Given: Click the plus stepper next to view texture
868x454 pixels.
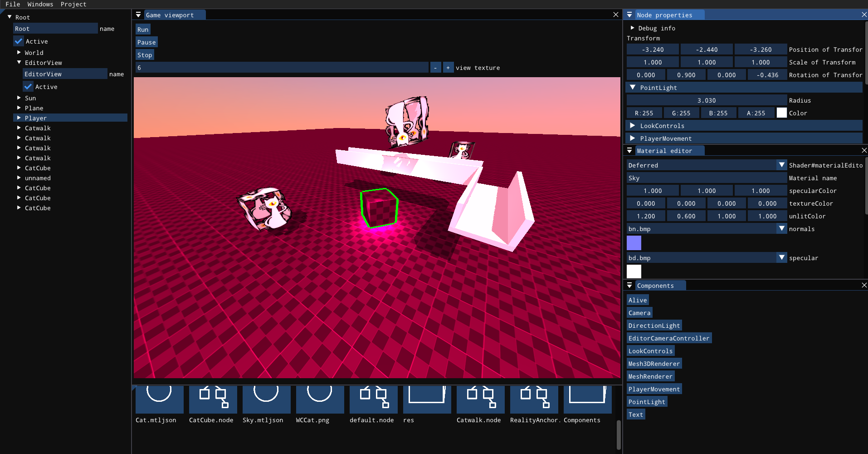Looking at the screenshot, I should click(x=448, y=67).
